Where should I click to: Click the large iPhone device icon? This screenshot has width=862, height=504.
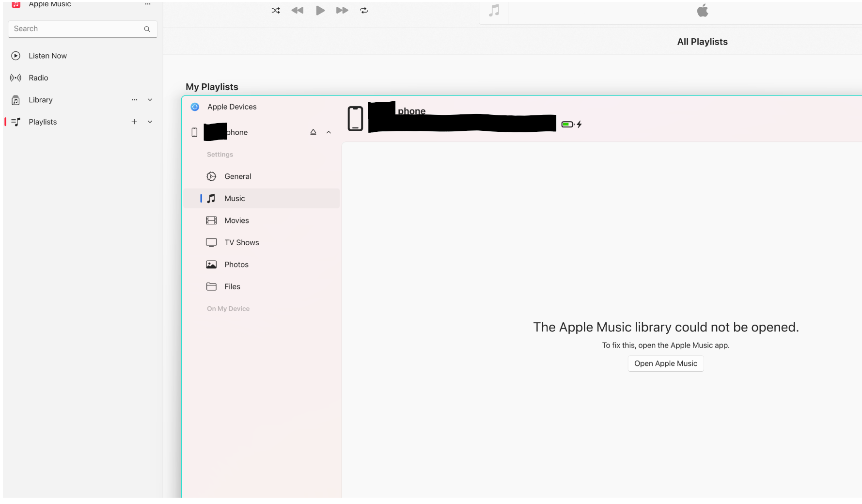(x=355, y=118)
